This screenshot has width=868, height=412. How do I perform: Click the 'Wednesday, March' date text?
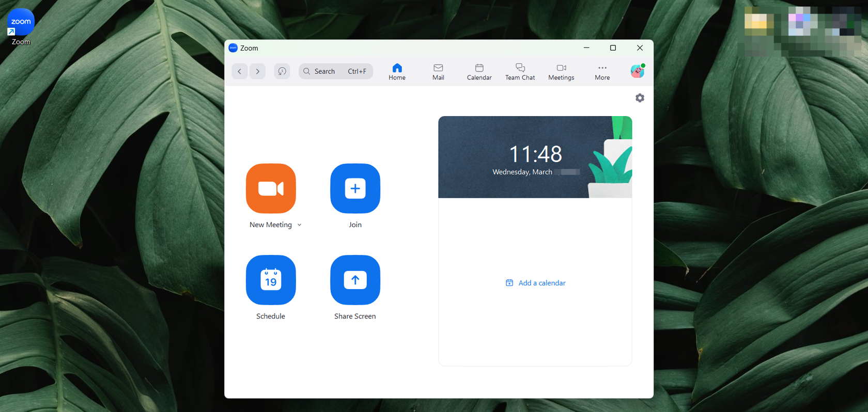[522, 172]
